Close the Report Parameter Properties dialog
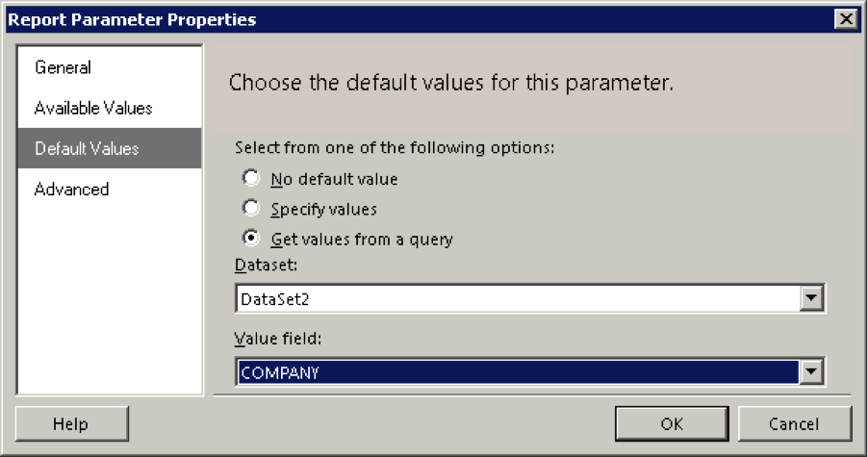Viewport: 868px width, 457px height. point(846,19)
